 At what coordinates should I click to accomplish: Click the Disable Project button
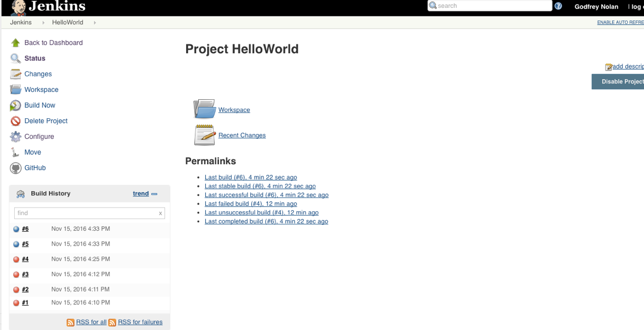pyautogui.click(x=618, y=81)
